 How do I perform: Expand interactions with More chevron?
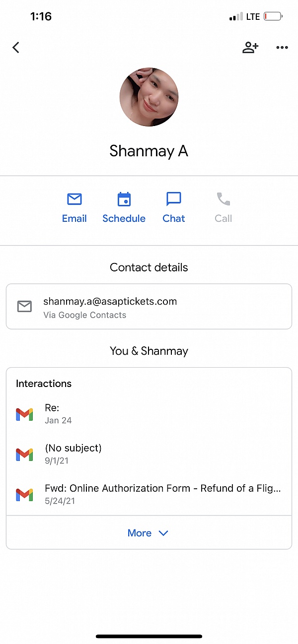click(x=163, y=533)
